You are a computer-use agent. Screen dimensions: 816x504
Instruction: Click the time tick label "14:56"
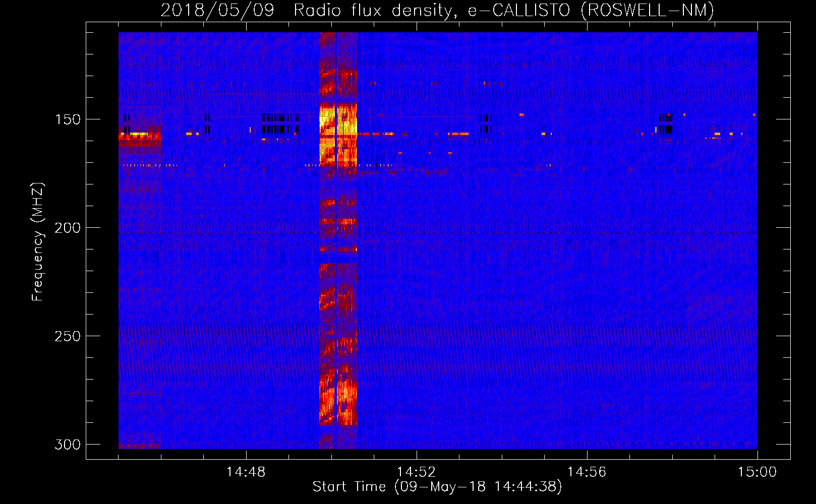point(587,472)
